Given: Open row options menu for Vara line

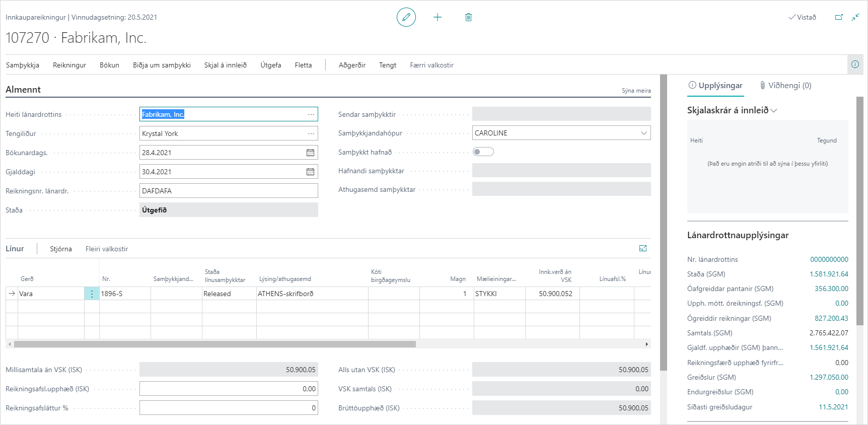Looking at the screenshot, I should (x=92, y=294).
